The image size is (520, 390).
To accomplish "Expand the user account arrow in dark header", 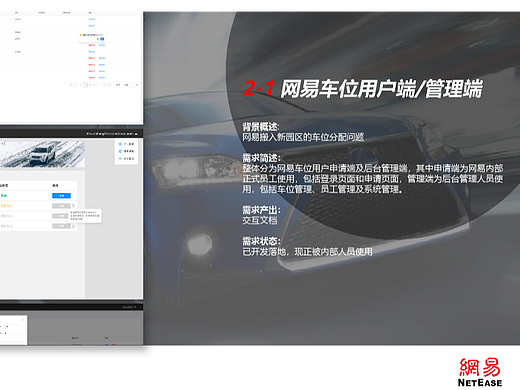I will pyautogui.click(x=136, y=134).
